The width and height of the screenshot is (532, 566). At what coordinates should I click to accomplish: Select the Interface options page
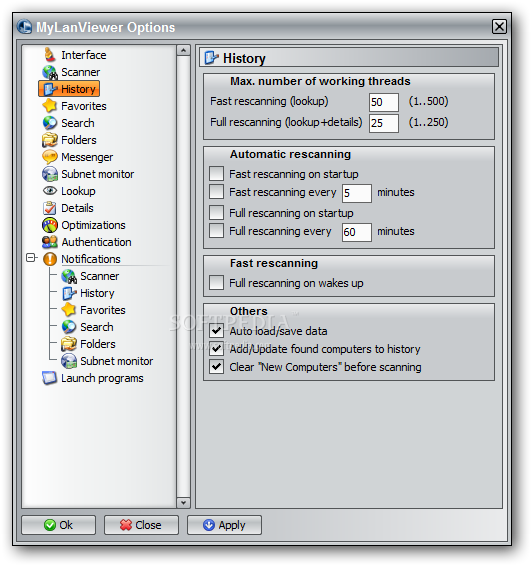[84, 55]
